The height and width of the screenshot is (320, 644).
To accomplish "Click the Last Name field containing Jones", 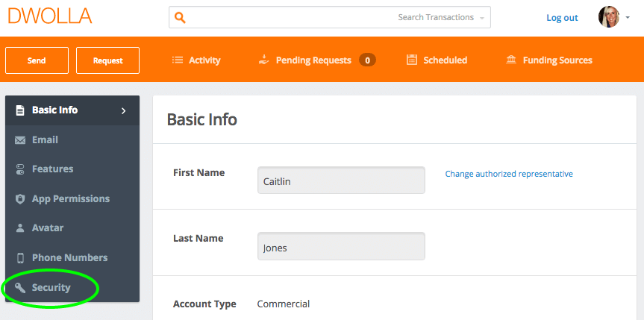I will [x=341, y=246].
